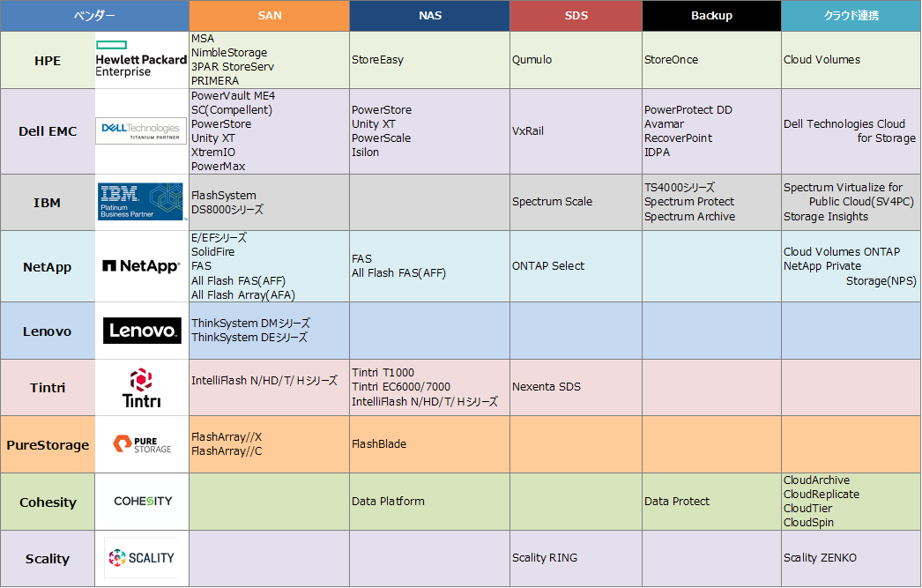Select the orange SAN column header
The width and height of the screenshot is (922, 588).
[x=270, y=16]
